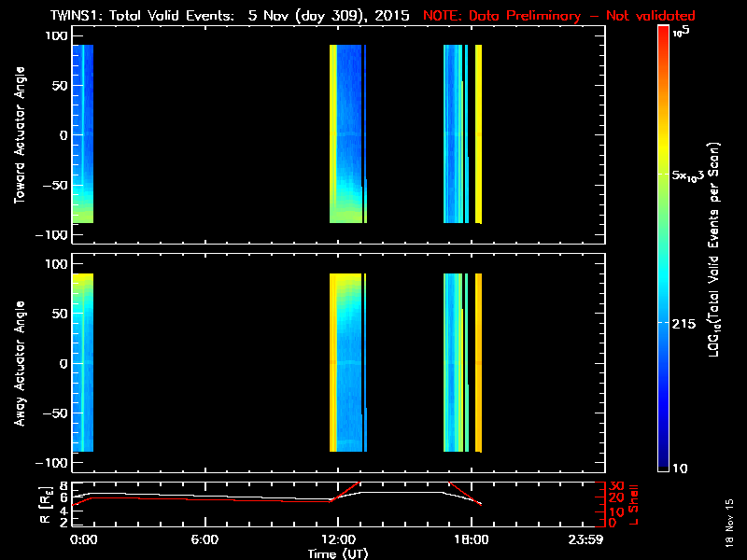The image size is (747, 560).
Task: Click the 0:00 time tick label
Action: pyautogui.click(x=82, y=539)
